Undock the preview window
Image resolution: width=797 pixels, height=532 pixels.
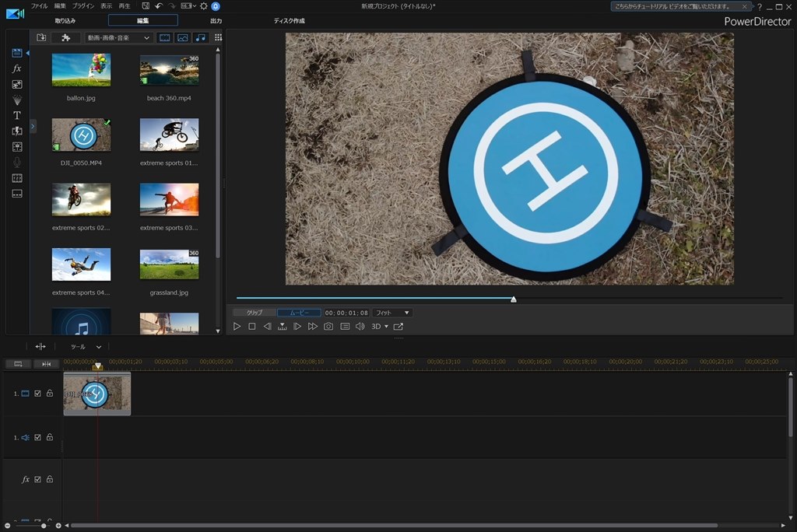[x=398, y=326]
